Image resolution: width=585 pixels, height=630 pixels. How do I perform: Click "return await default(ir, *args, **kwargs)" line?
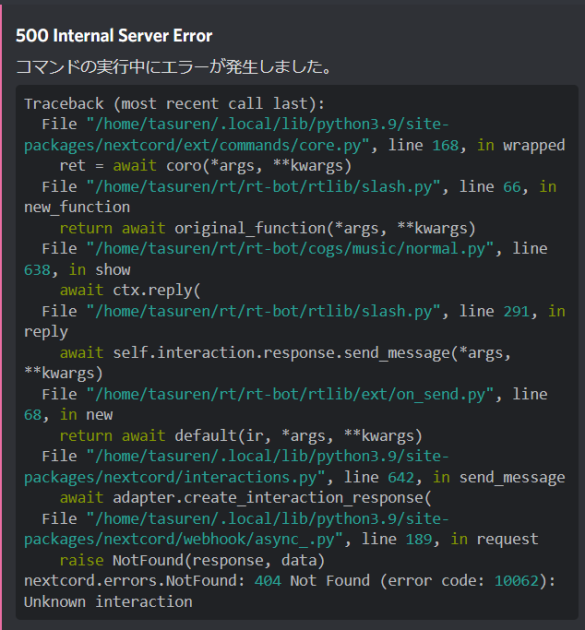(241, 436)
